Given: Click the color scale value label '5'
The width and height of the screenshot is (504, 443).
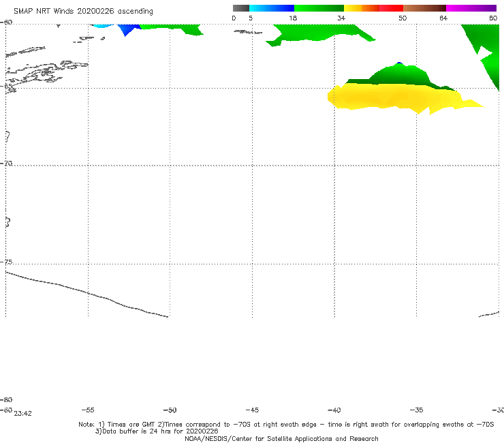Looking at the screenshot, I should pyautogui.click(x=251, y=18).
